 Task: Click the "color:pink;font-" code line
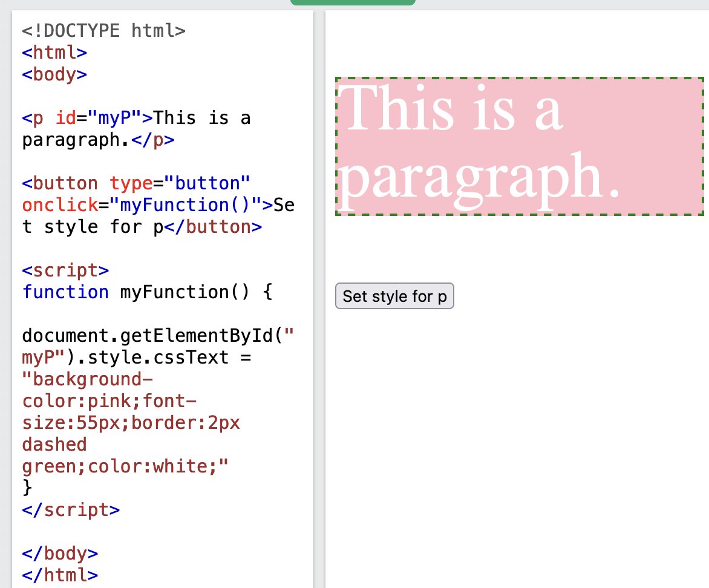click(109, 400)
